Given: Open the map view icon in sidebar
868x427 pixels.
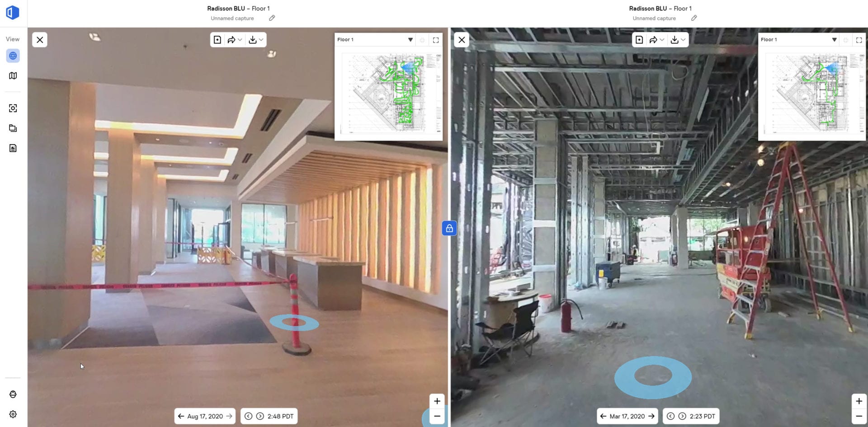Looking at the screenshot, I should pyautogui.click(x=13, y=76).
